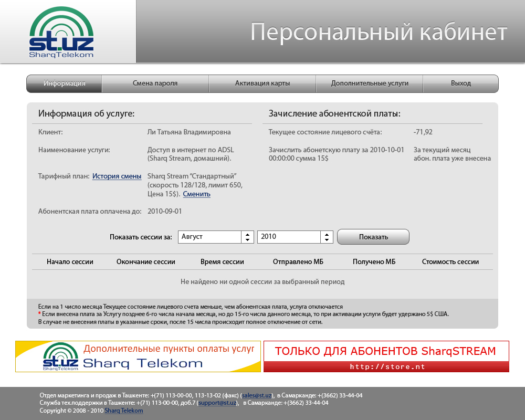Go to Дополнительные услуги tab
Viewport: 525px width, 420px height.
point(369,83)
